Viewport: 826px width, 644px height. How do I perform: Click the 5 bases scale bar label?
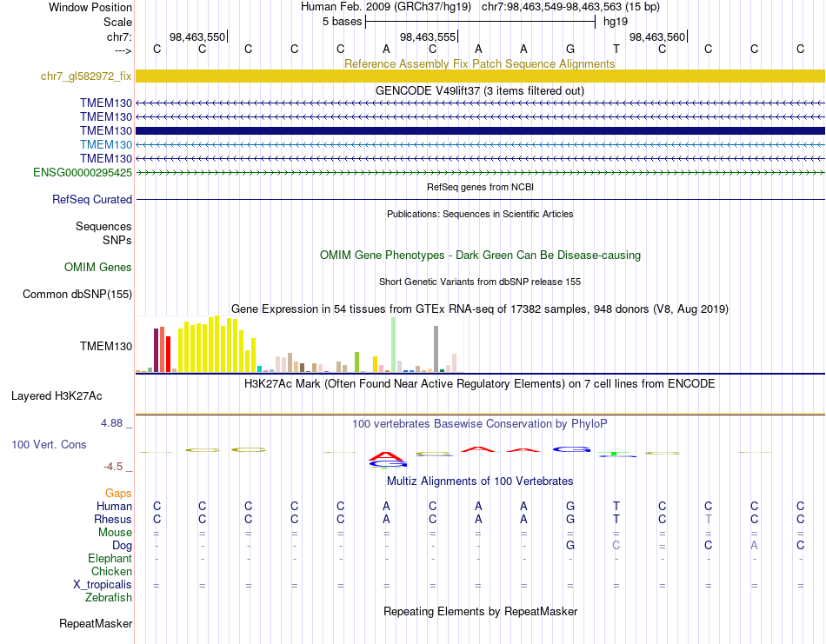click(343, 22)
